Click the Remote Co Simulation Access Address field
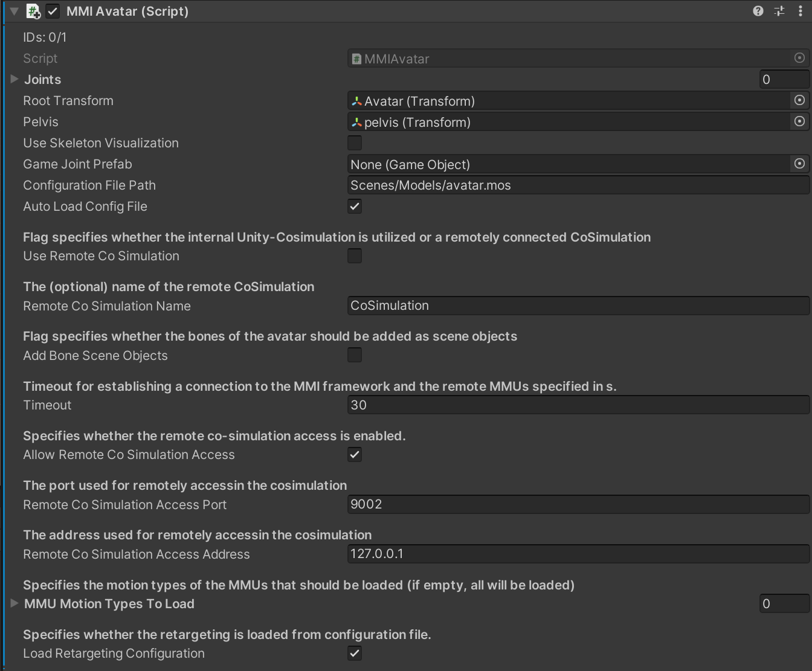Image resolution: width=812 pixels, height=671 pixels. point(578,553)
